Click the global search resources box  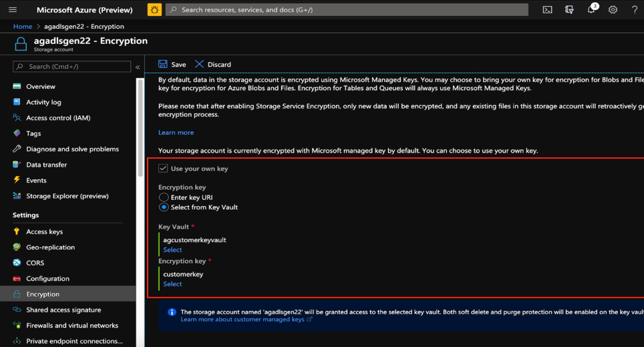(x=347, y=9)
